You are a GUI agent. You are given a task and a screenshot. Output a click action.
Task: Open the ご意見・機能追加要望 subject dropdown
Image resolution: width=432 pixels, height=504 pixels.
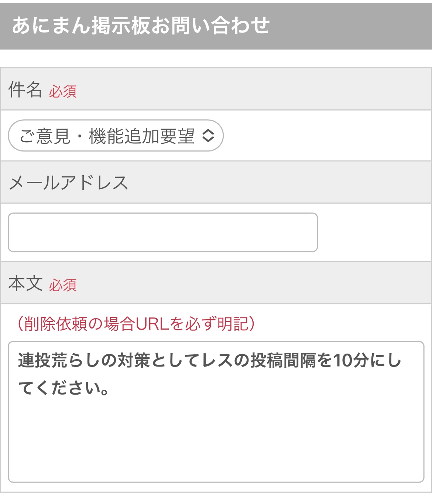pos(115,136)
